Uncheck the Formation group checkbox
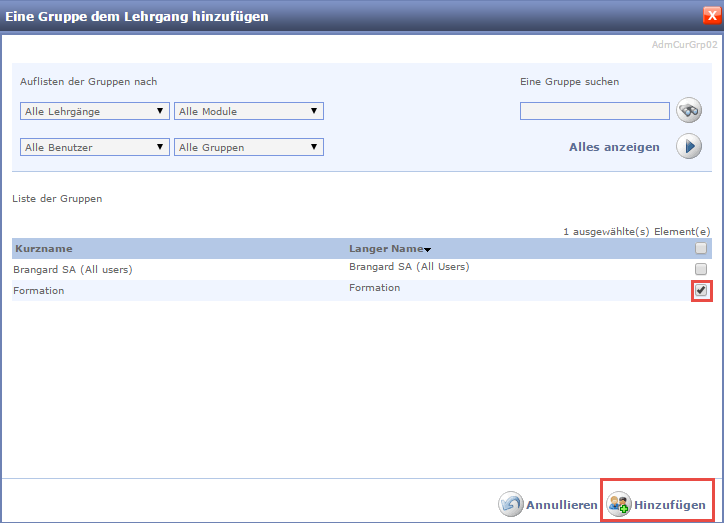The image size is (724, 523). (701, 290)
